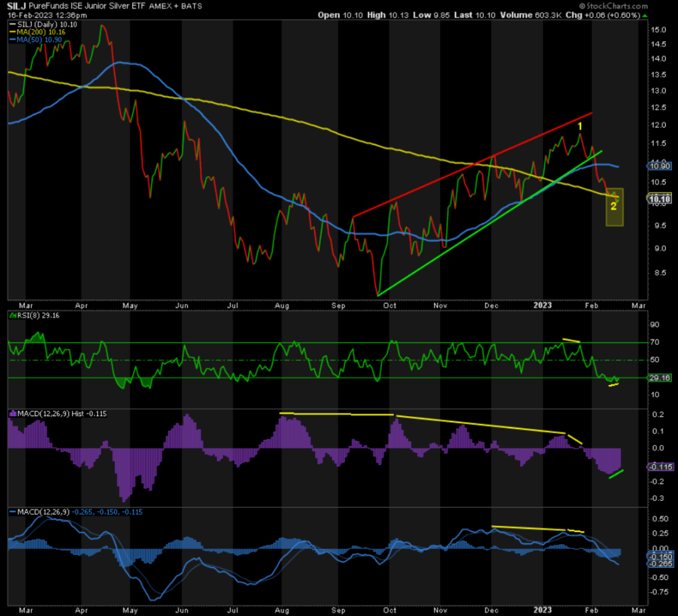
Task: Click 11.5 on the price axis
Action: [658, 144]
